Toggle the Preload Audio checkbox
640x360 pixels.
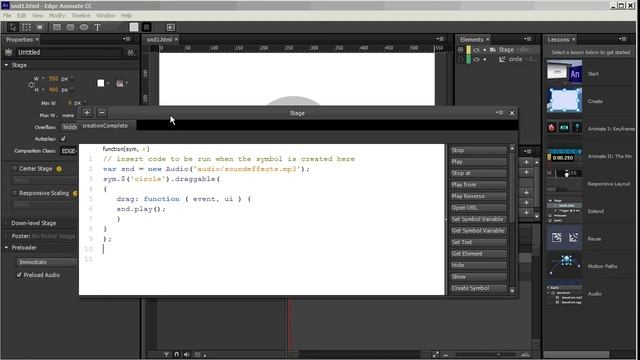(19, 275)
